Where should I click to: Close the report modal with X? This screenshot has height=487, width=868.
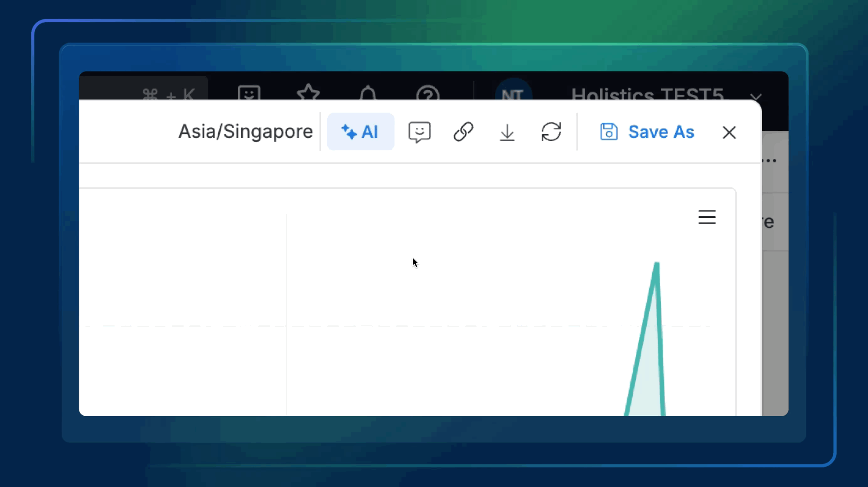point(729,132)
